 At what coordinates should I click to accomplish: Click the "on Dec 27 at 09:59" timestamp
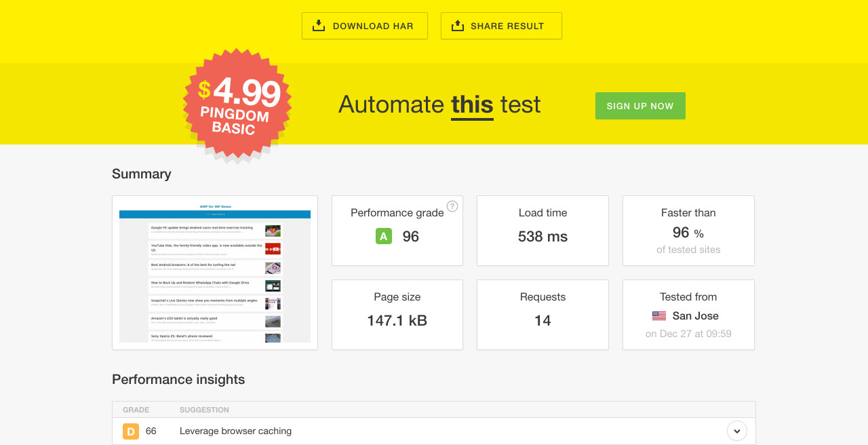[x=688, y=334]
